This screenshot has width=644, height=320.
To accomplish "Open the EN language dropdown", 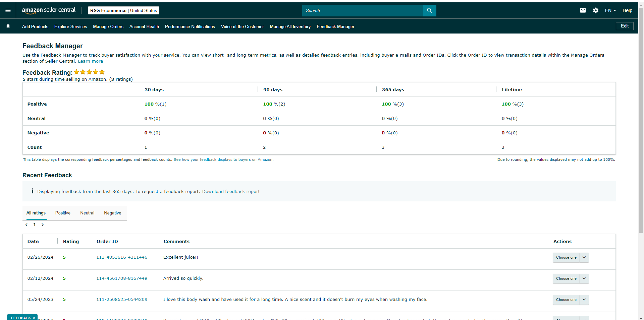I will click(610, 10).
